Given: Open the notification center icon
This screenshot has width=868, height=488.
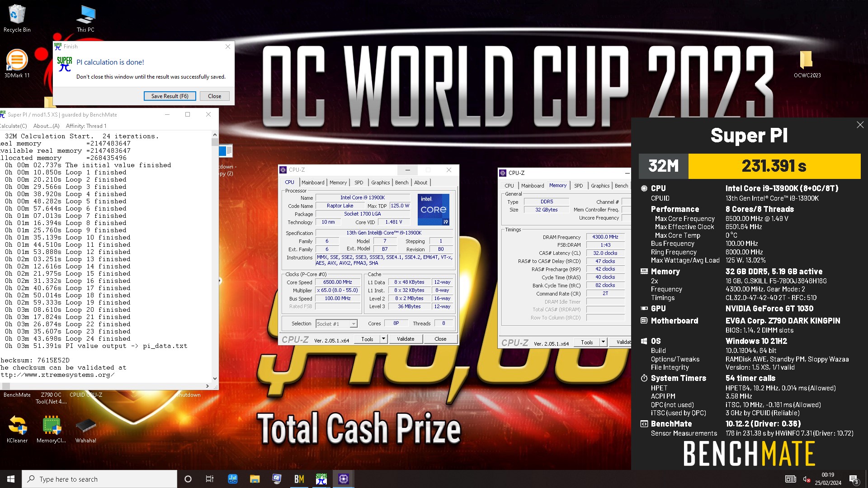Looking at the screenshot, I should 854,479.
